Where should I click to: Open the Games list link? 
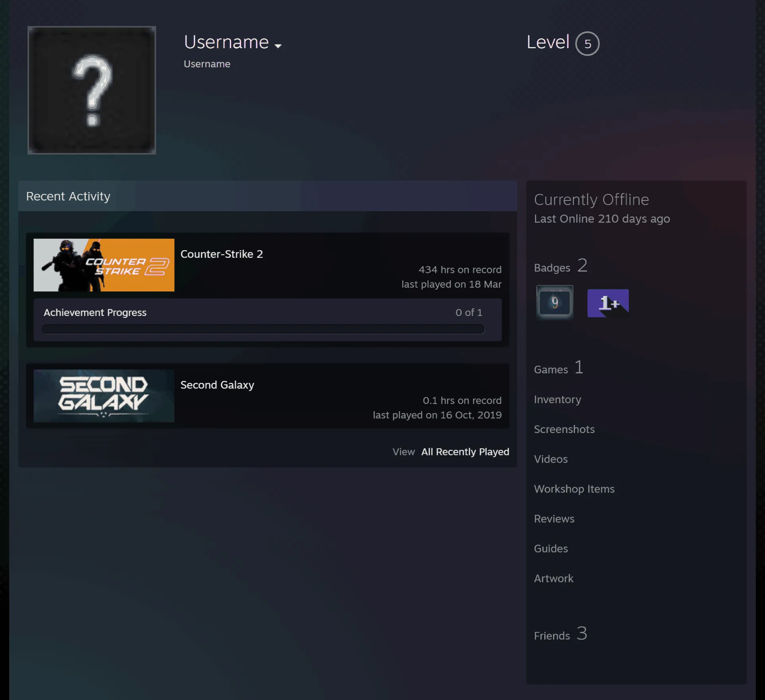[559, 368]
